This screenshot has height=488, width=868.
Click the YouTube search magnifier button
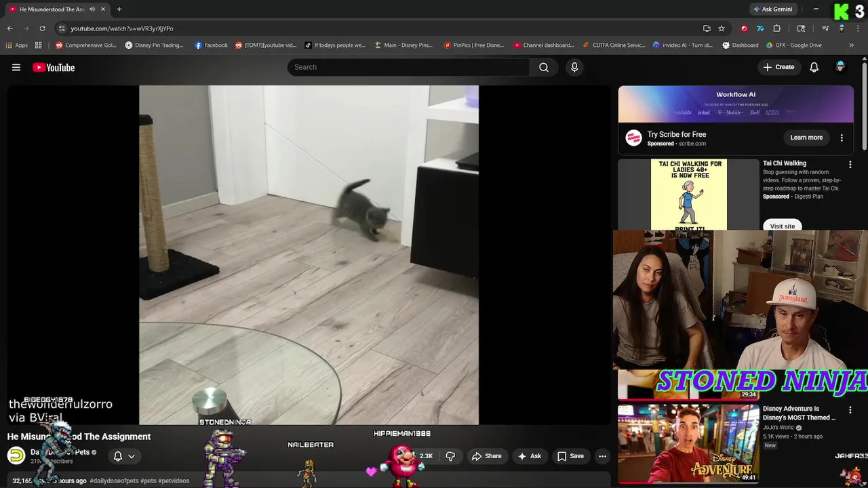click(x=544, y=67)
